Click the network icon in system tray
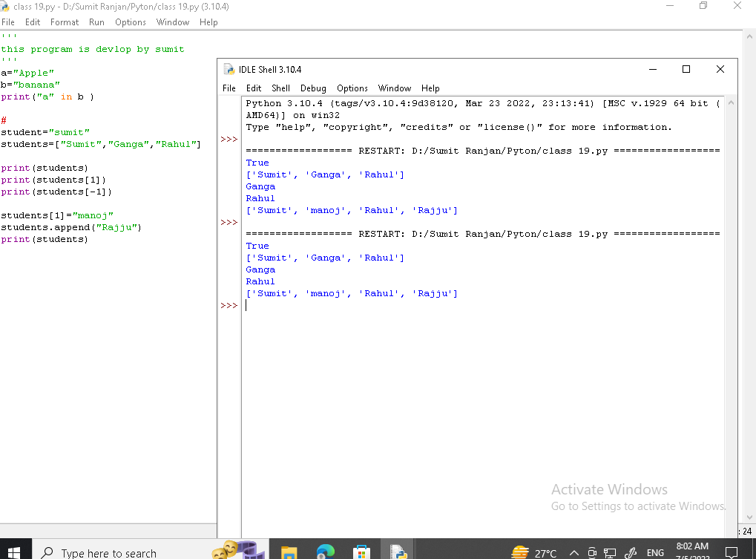The height and width of the screenshot is (559, 756). (x=611, y=552)
